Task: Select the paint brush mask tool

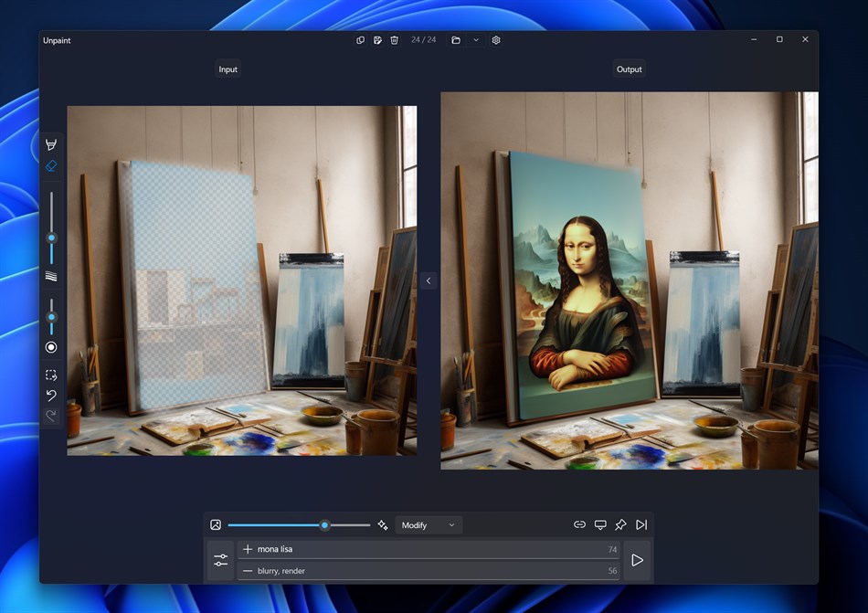Action: click(x=51, y=144)
